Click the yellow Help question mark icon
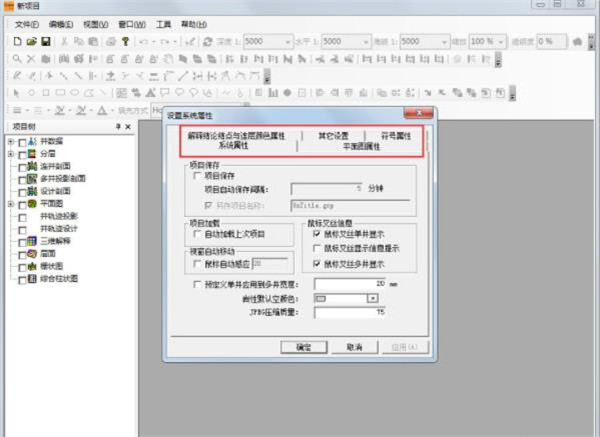The height and width of the screenshot is (437, 600). (125, 42)
